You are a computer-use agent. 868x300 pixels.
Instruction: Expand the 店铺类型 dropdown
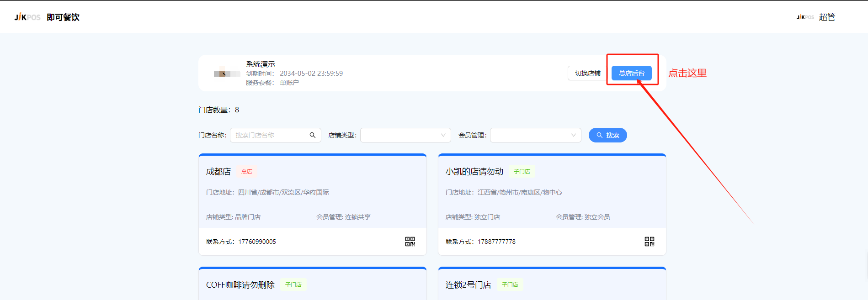(x=405, y=135)
